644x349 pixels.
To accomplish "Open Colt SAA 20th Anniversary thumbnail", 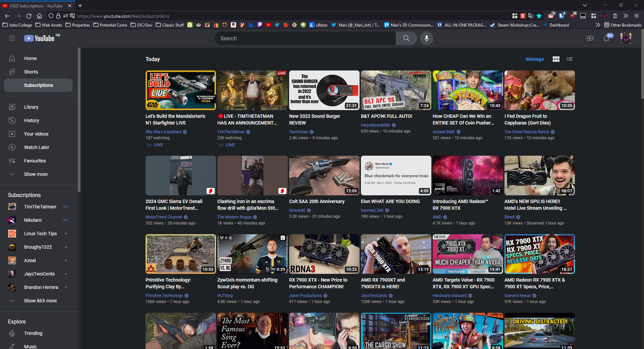I will (324, 176).
